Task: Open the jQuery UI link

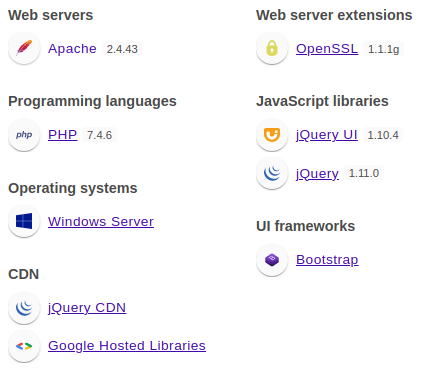Action: tap(327, 135)
